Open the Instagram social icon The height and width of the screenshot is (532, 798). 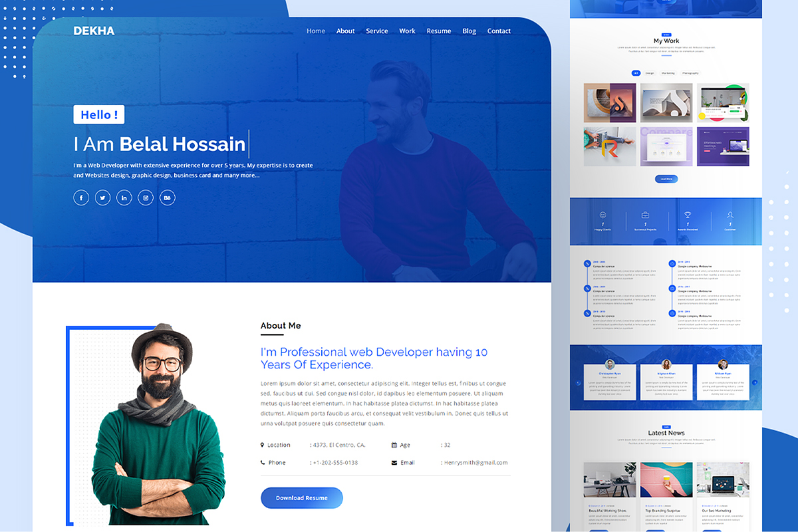pyautogui.click(x=146, y=198)
